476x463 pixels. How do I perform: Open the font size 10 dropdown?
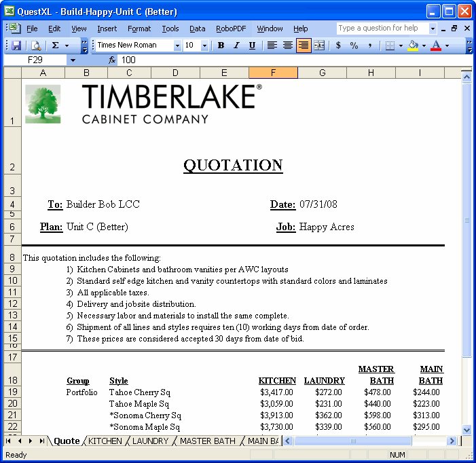coord(204,45)
